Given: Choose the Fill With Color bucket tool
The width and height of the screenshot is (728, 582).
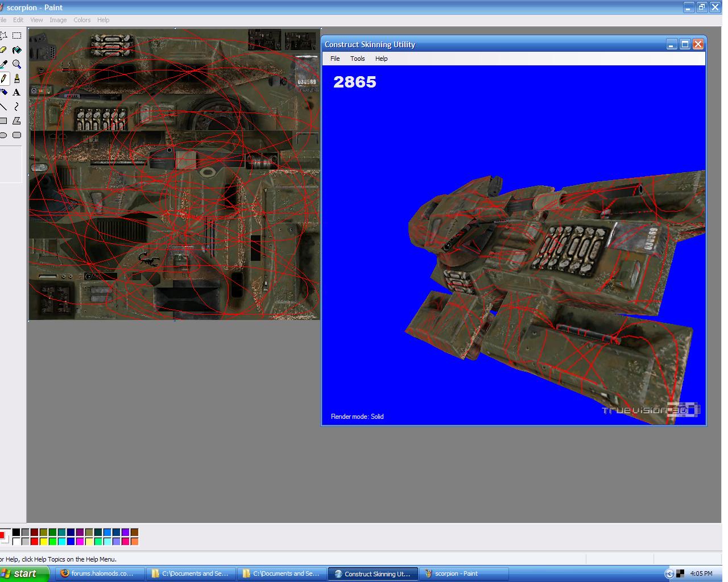Looking at the screenshot, I should tap(16, 50).
